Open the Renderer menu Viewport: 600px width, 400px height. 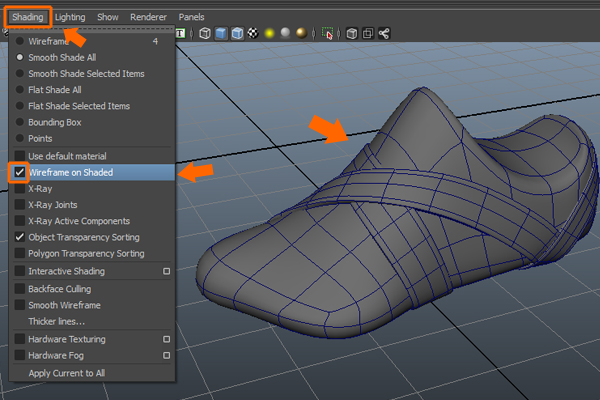coord(147,17)
